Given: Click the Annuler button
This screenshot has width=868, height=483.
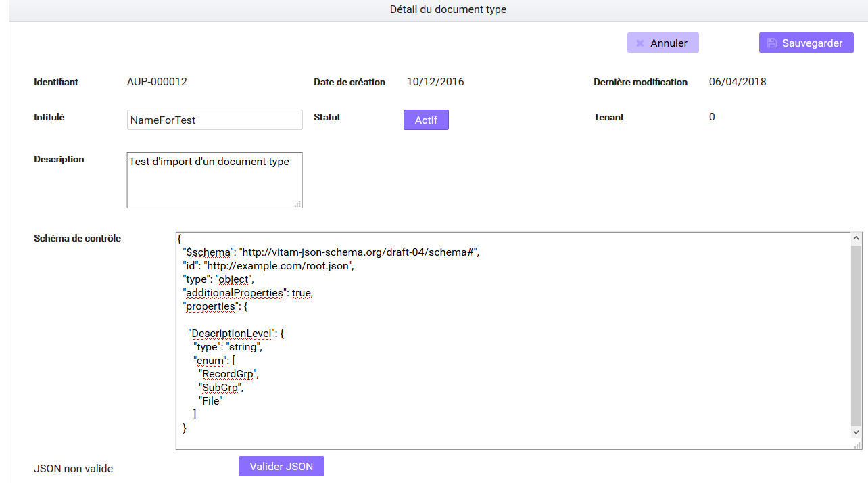Looking at the screenshot, I should [662, 43].
